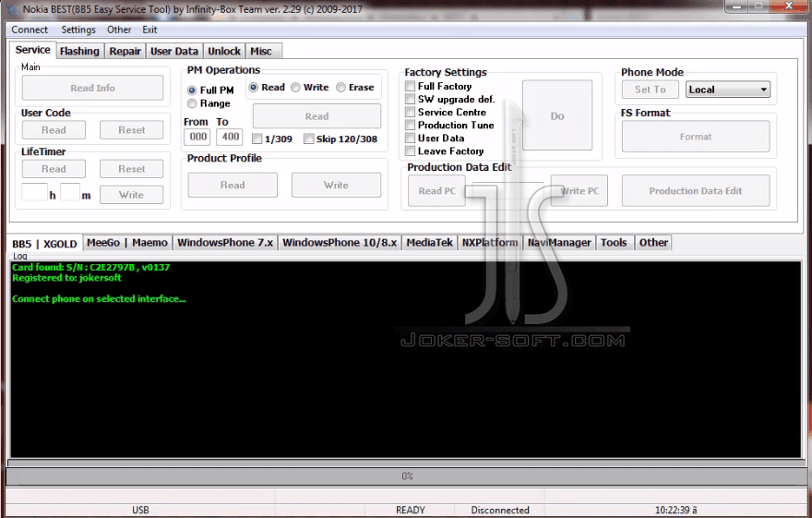The height and width of the screenshot is (518, 812).
Task: Switch to MeeGo | Maemo tab
Action: click(x=127, y=243)
